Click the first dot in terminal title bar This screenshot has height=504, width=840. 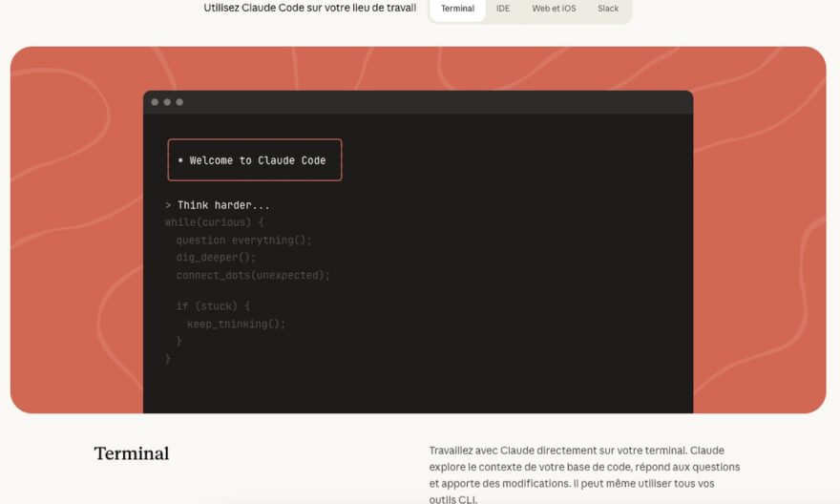click(x=155, y=102)
